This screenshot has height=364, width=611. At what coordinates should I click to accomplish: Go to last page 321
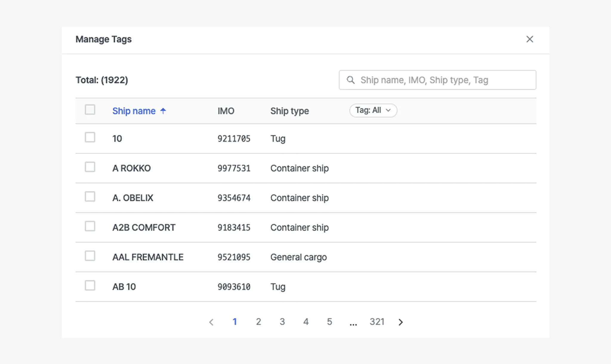[x=377, y=322]
